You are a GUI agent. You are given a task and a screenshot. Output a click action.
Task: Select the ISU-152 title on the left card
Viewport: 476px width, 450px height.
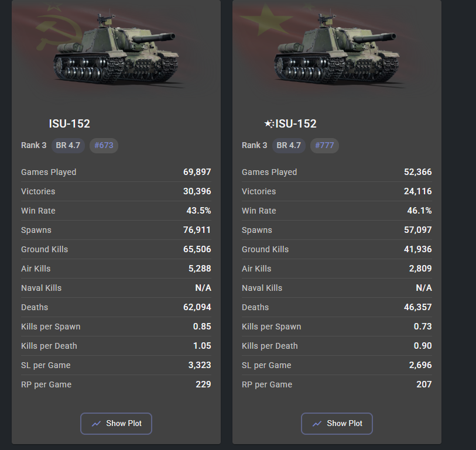[x=70, y=124]
